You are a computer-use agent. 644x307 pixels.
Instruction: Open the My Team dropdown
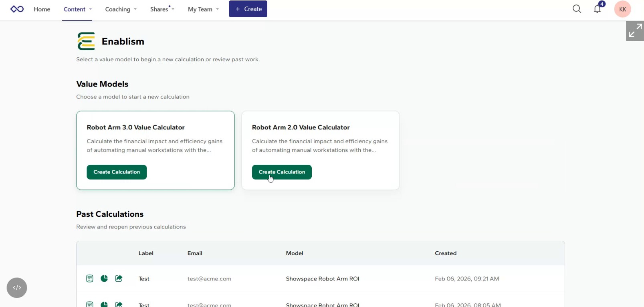(x=203, y=9)
